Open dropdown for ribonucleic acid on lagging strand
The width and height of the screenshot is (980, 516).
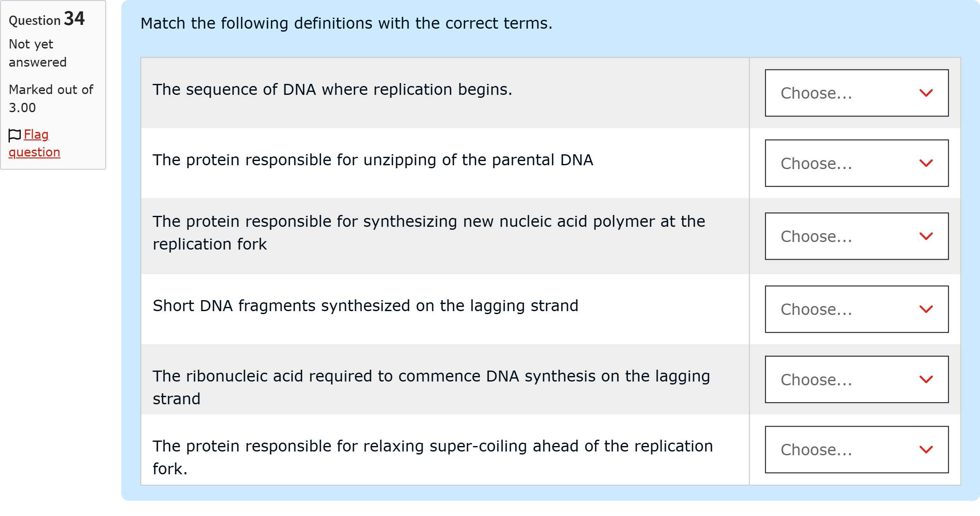(x=857, y=379)
